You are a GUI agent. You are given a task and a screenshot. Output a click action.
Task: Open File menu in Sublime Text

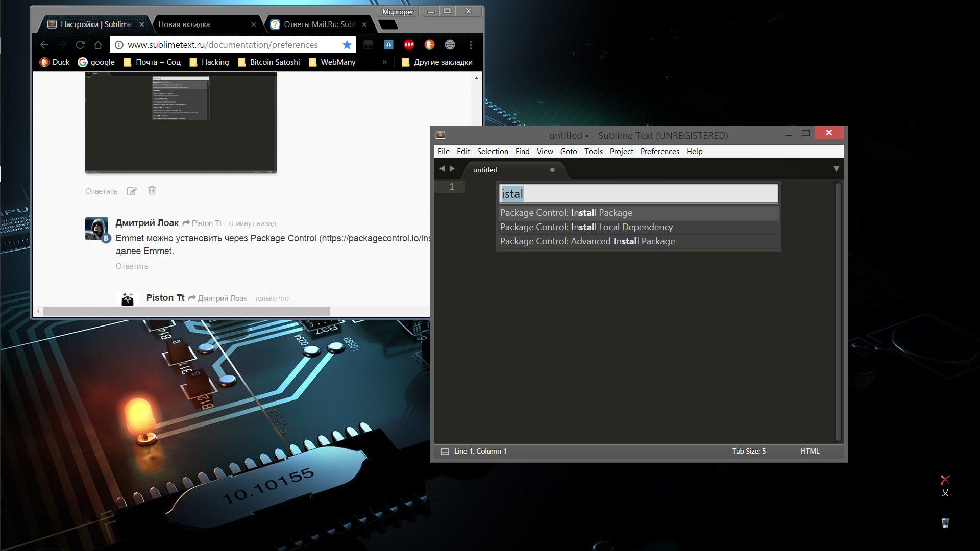point(444,152)
